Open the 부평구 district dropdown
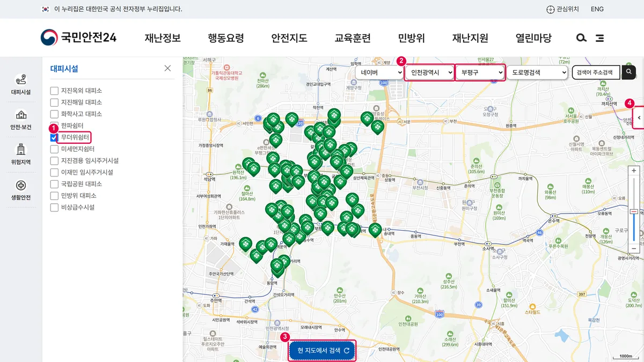The height and width of the screenshot is (362, 644). coord(480,72)
